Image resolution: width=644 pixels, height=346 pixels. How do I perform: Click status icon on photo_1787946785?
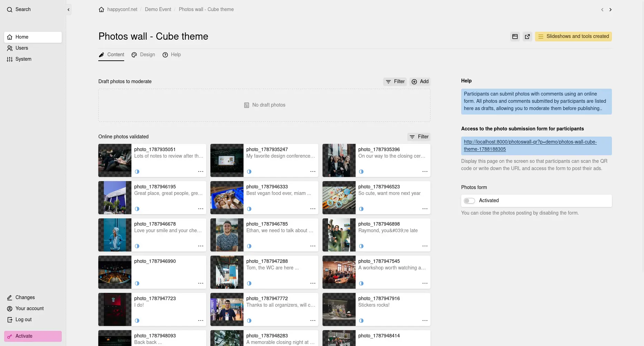pyautogui.click(x=249, y=246)
